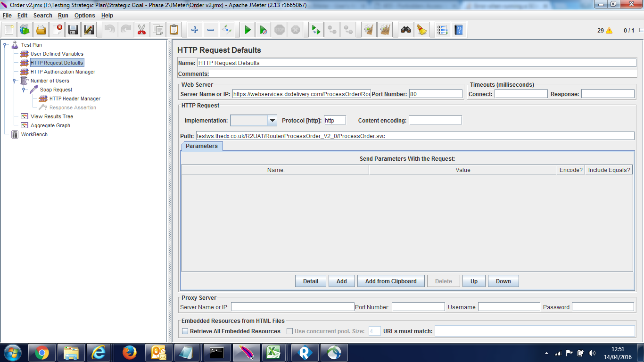644x362 pixels.
Task: Click the Copy toolbar icon
Action: coord(158,30)
